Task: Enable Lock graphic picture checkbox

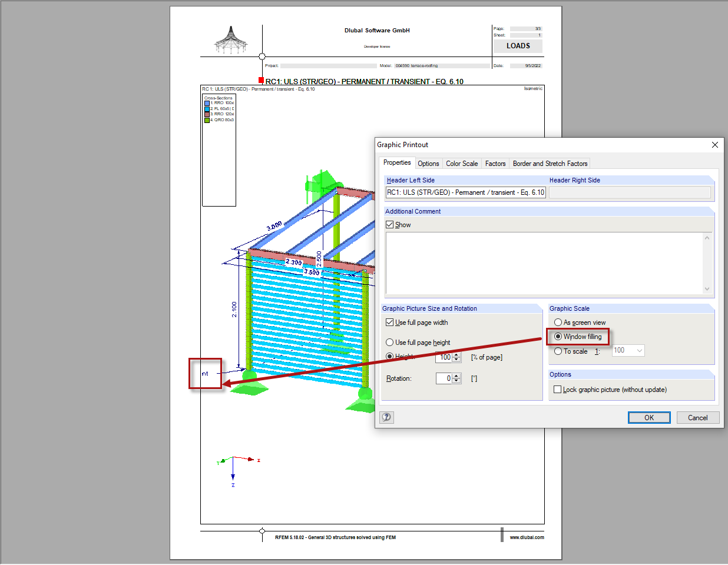Action: click(x=557, y=390)
